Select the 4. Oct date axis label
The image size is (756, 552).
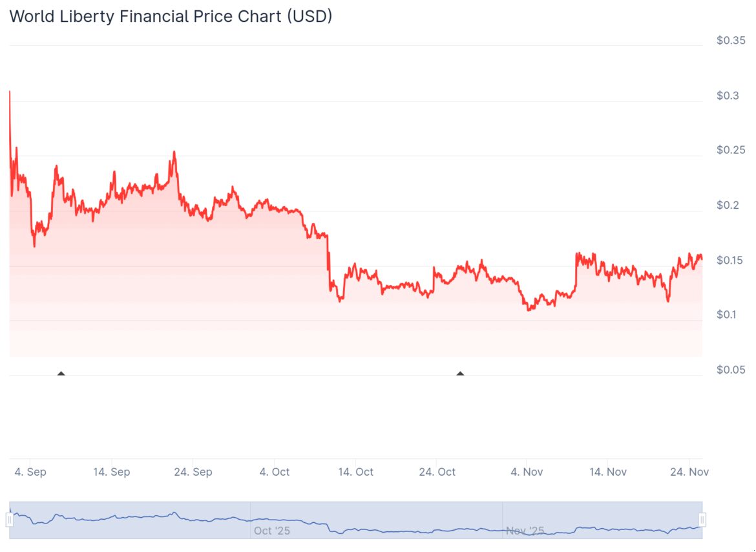[x=275, y=472]
